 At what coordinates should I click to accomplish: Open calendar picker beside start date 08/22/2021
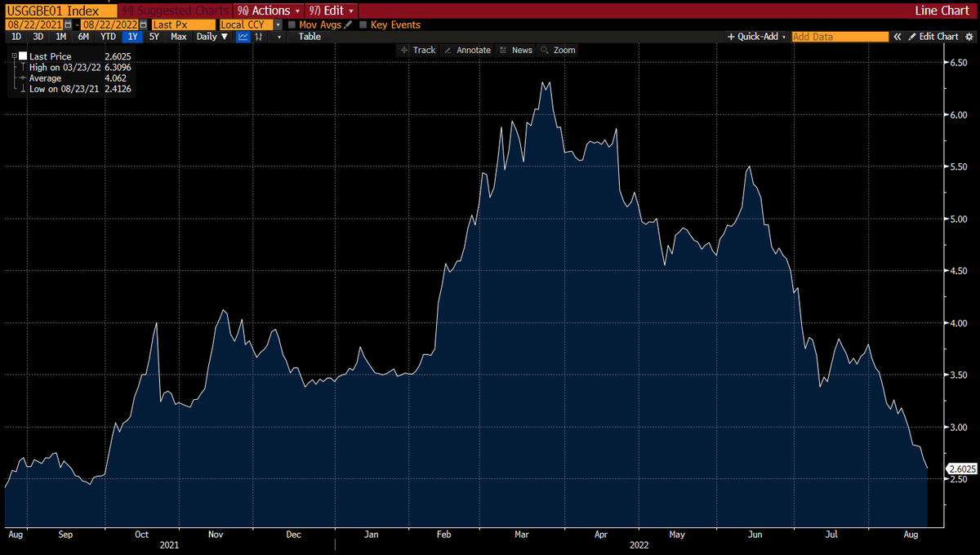point(68,25)
